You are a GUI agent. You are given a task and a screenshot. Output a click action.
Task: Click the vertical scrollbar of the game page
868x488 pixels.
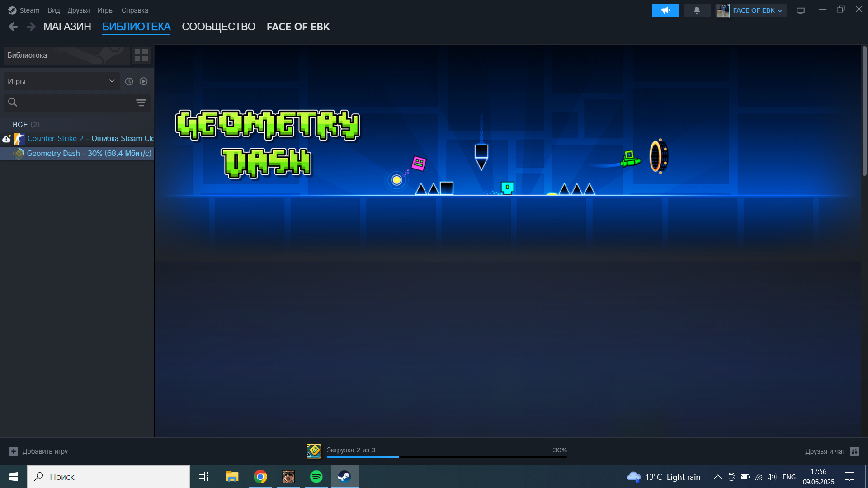864,111
